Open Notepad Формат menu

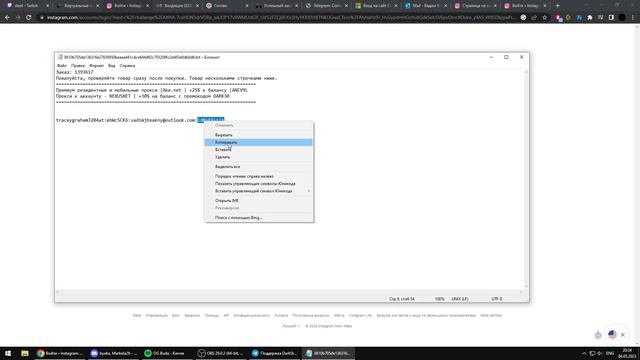97,65
